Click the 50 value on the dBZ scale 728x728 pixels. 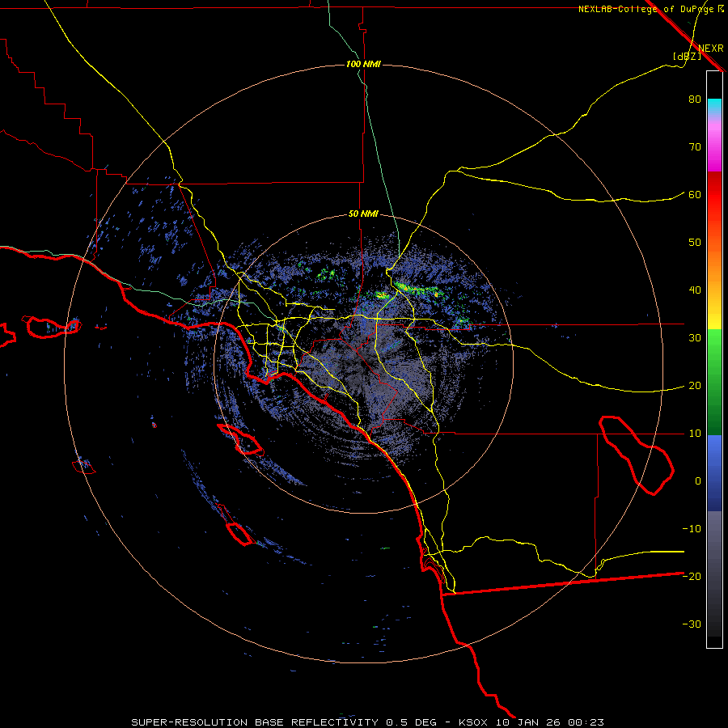click(x=695, y=243)
